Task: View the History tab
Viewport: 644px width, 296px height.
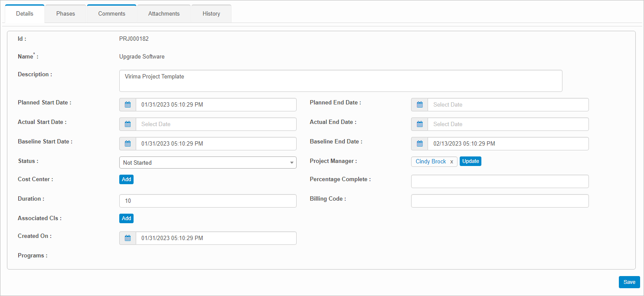Action: 211,14
